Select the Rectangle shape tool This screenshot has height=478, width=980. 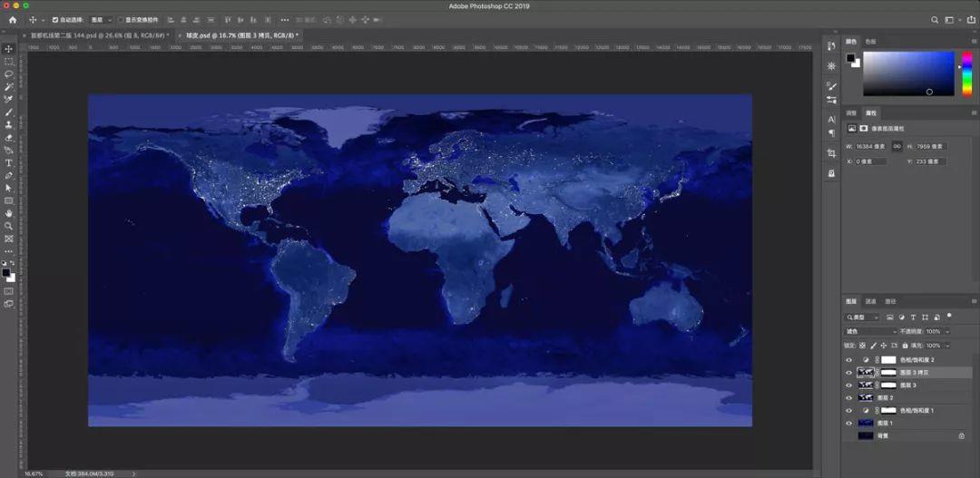pyautogui.click(x=9, y=200)
